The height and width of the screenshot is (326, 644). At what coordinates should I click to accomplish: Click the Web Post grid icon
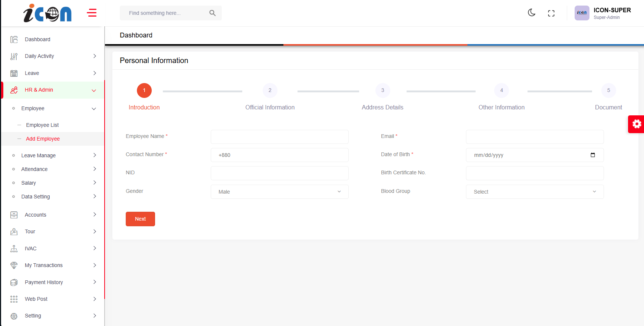pos(14,299)
